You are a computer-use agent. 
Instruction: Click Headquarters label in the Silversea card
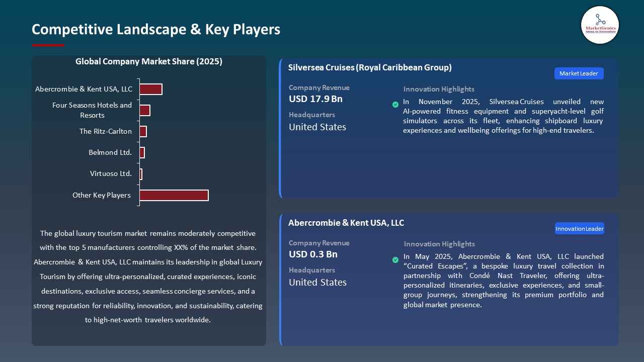pyautogui.click(x=312, y=115)
